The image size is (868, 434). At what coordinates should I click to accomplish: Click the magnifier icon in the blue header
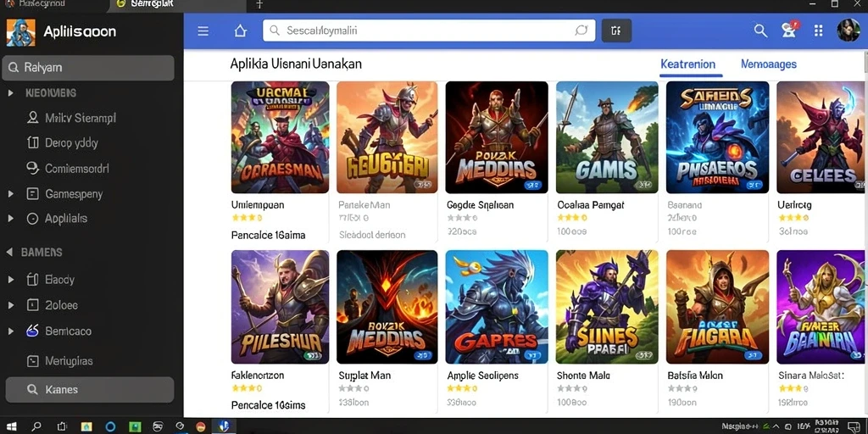point(760,31)
